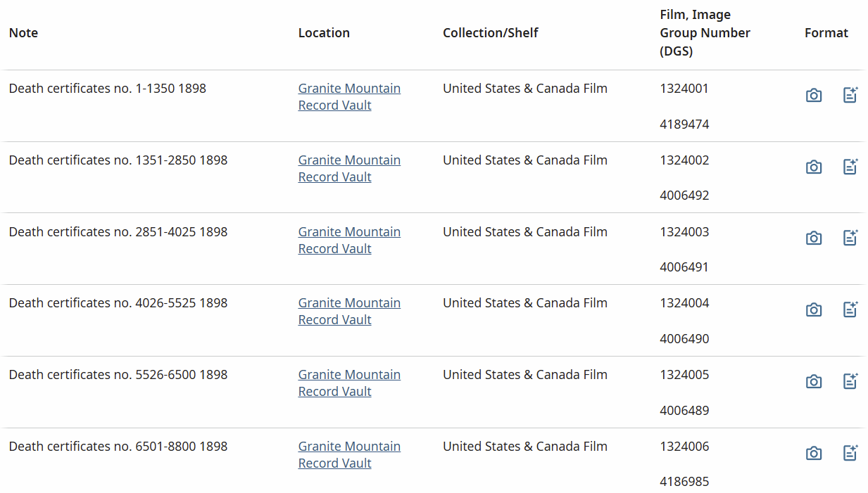Click 'United States & Canada Film' in the 1-1350 row

click(x=525, y=89)
